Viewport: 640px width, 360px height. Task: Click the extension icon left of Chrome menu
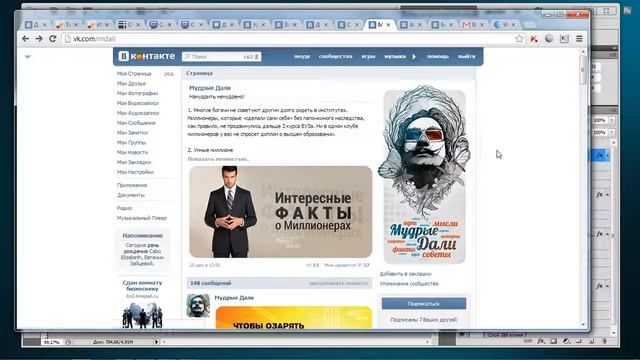click(x=564, y=39)
